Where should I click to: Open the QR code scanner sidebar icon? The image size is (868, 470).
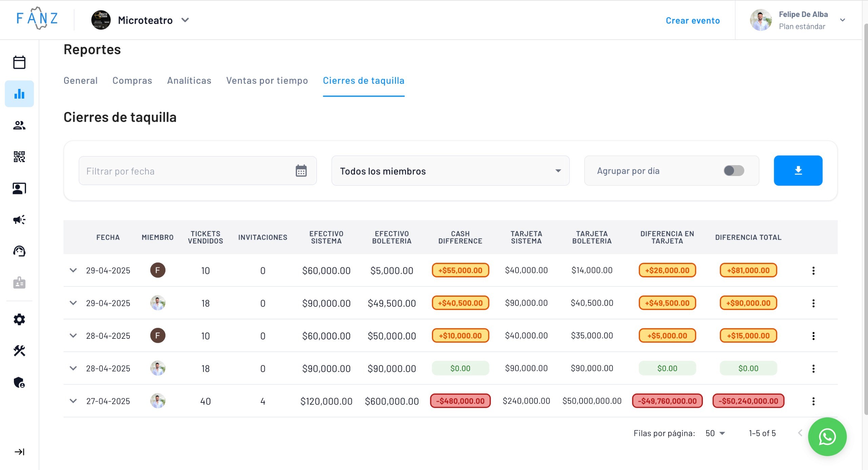pyautogui.click(x=19, y=157)
